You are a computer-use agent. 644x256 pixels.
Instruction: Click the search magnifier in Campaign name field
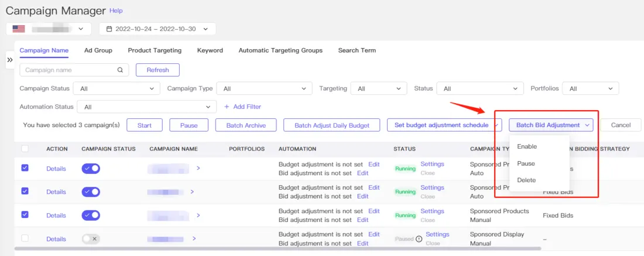point(120,70)
